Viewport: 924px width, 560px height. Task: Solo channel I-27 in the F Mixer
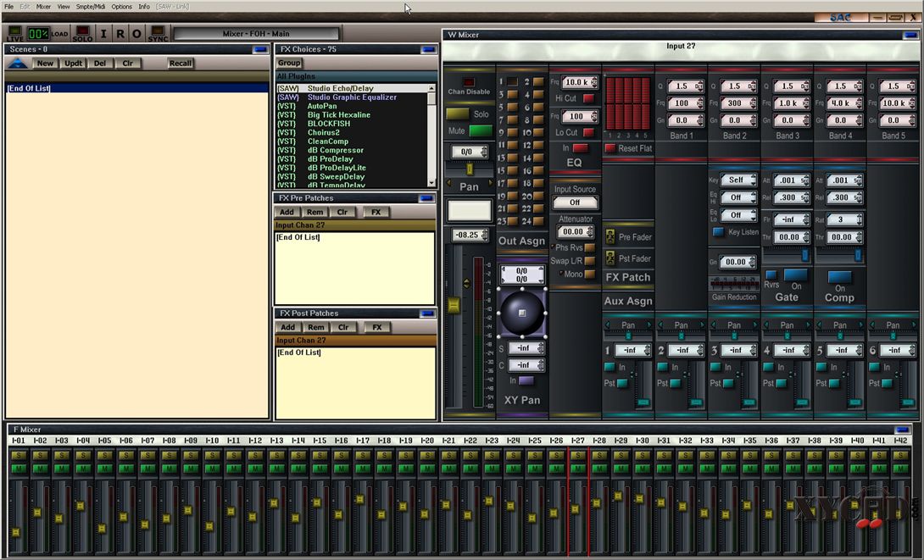pyautogui.click(x=578, y=455)
